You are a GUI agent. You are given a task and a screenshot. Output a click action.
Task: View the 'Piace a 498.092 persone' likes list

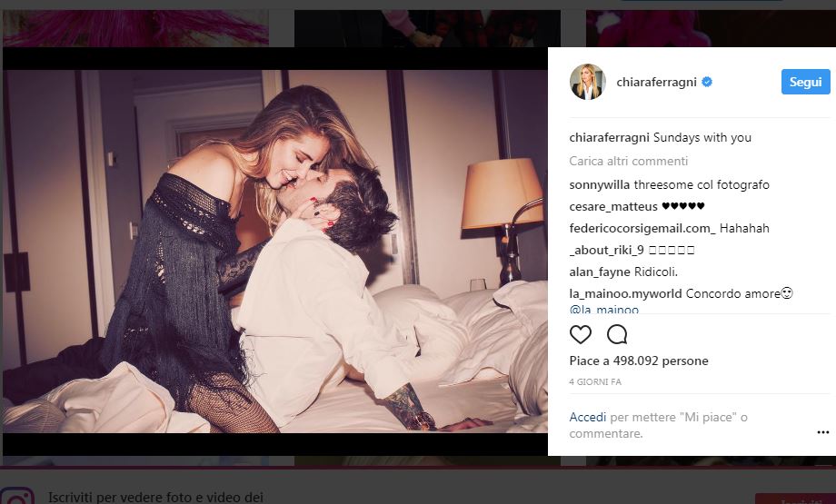[x=639, y=361]
